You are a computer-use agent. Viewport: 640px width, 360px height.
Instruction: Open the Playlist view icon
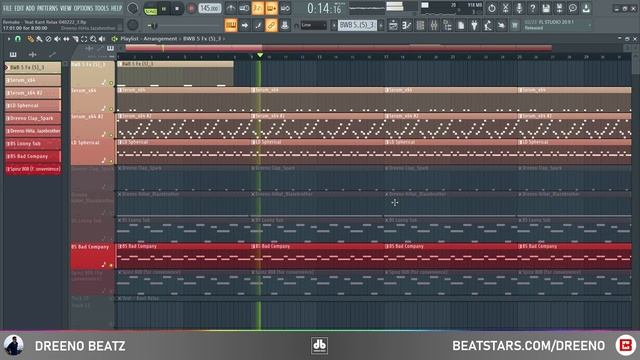pyautogui.click(x=393, y=25)
